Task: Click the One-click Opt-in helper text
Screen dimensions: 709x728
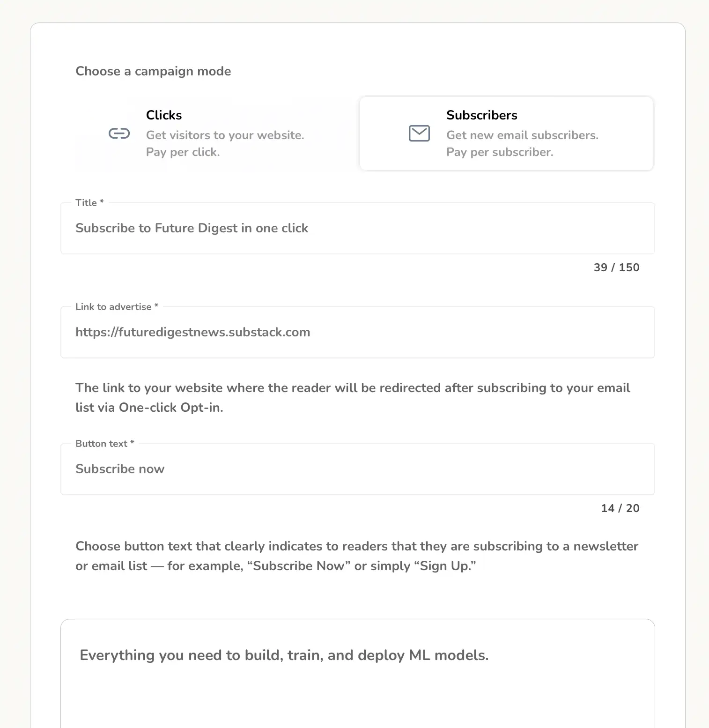Action: (352, 398)
